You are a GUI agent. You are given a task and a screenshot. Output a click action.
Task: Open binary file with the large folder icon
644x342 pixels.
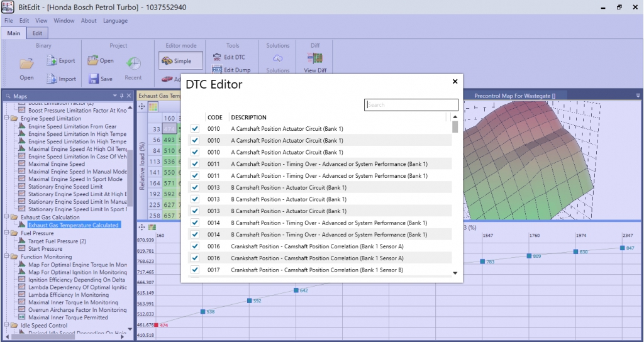click(26, 63)
